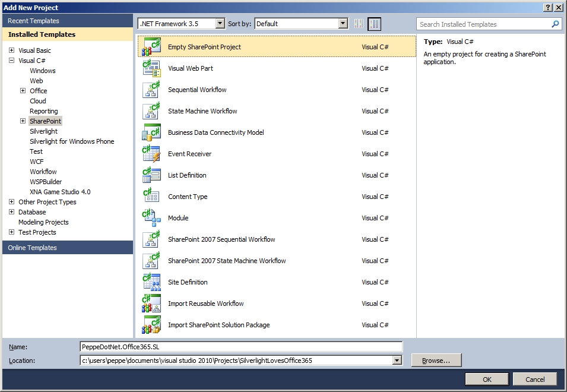This screenshot has width=567, height=392.
Task: Select the WSPBuilder category
Action: click(46, 182)
